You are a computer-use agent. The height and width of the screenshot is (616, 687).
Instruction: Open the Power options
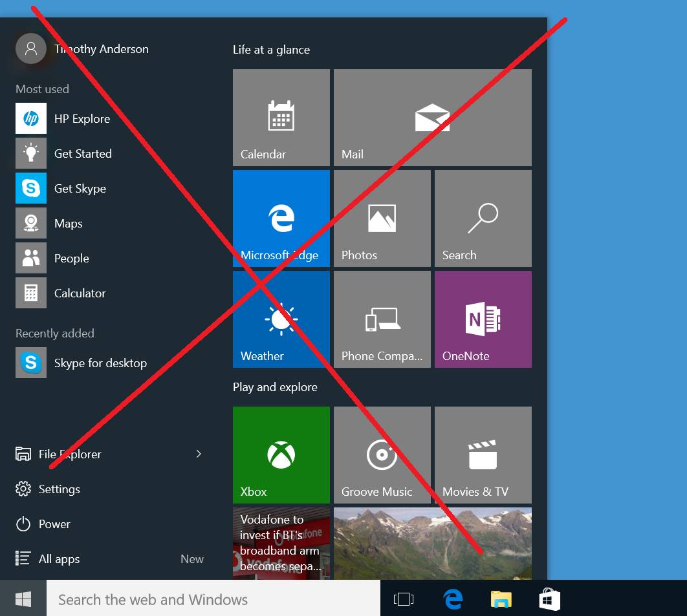pos(43,524)
